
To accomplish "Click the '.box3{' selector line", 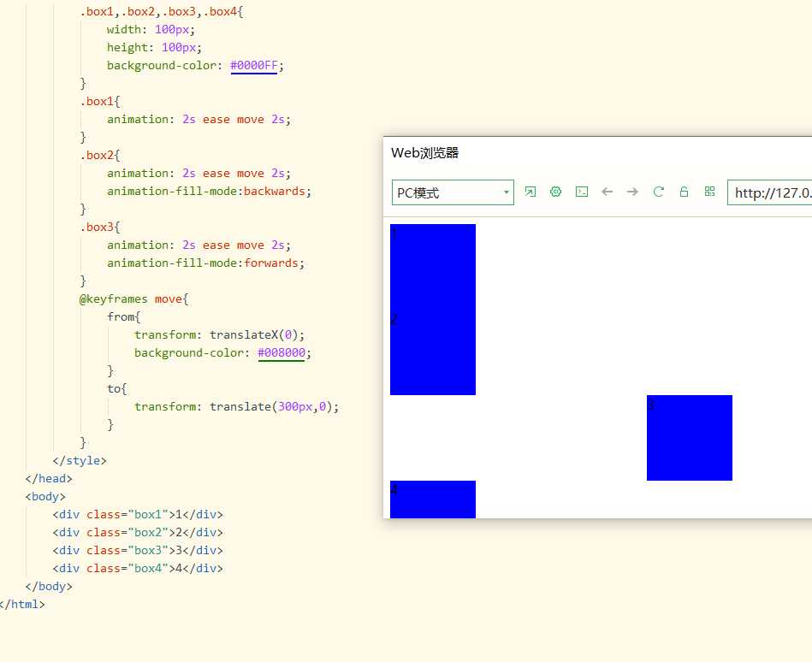I will click(x=100, y=227).
